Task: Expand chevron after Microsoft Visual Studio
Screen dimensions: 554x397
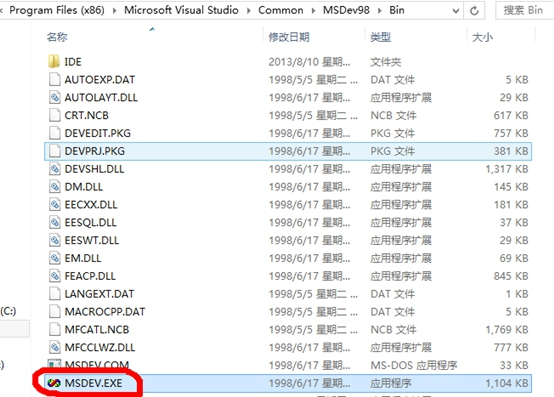Action: click(x=248, y=11)
